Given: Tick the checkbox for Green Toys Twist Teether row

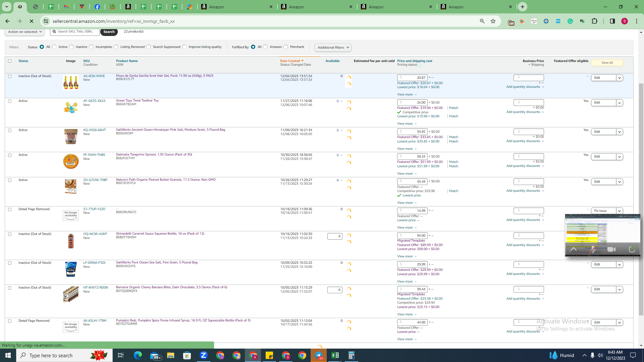Looking at the screenshot, I should point(10,101).
